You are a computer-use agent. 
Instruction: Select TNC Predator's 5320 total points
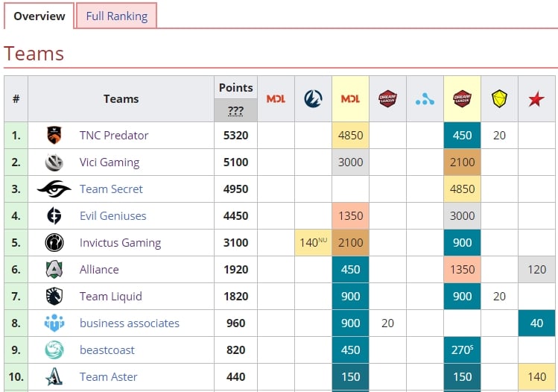pyautogui.click(x=235, y=136)
